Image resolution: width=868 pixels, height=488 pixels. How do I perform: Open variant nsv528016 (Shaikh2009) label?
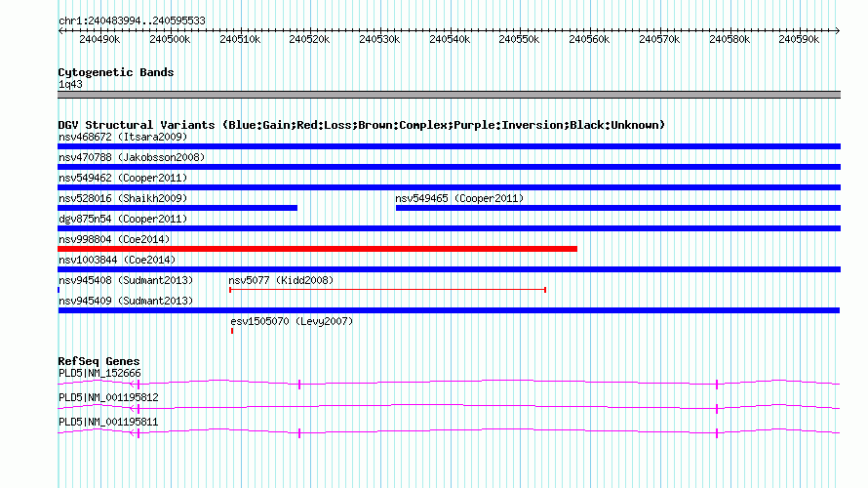(123, 198)
